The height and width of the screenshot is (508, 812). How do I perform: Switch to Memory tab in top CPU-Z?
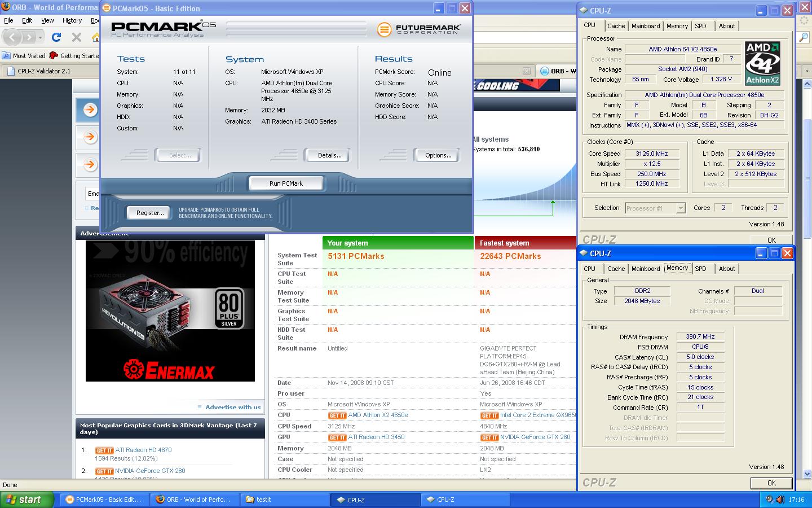tap(677, 26)
